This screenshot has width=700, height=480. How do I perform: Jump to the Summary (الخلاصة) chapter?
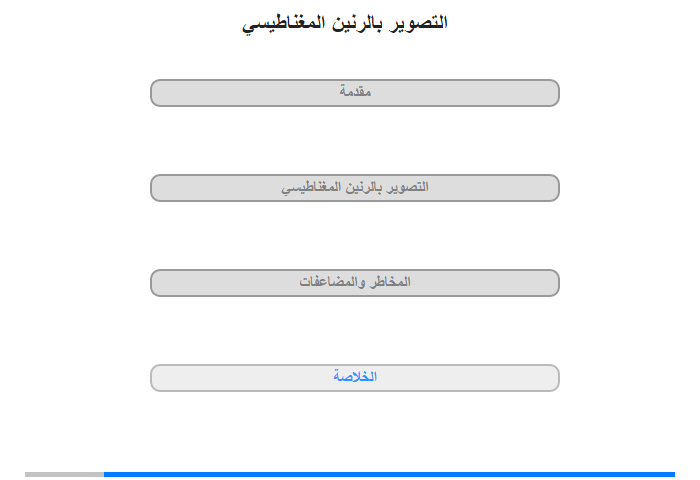pos(354,378)
